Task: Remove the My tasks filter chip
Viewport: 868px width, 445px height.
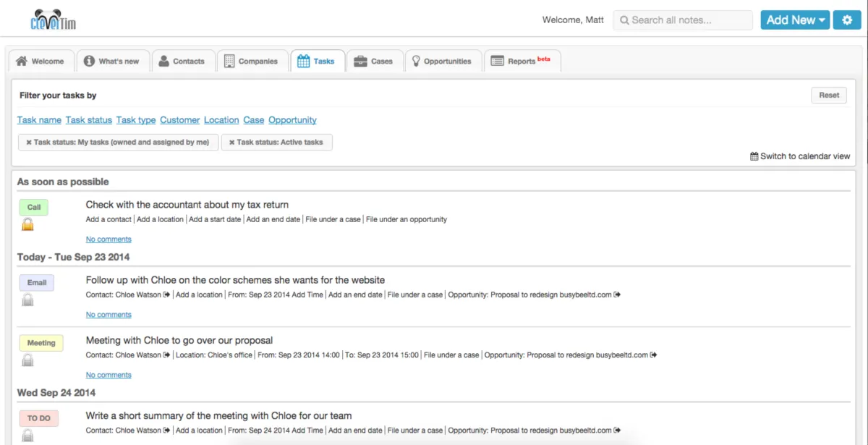Action: [x=29, y=143]
